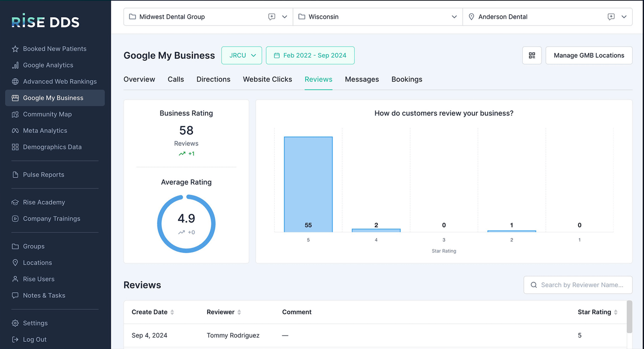
Task: Go to Advanced Web Rankings
Action: tap(55, 82)
